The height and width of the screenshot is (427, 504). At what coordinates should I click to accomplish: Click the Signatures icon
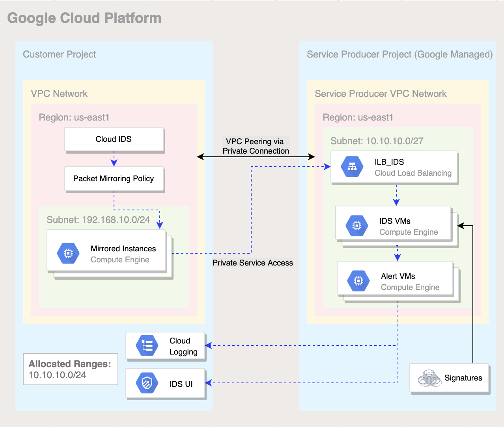(429, 378)
